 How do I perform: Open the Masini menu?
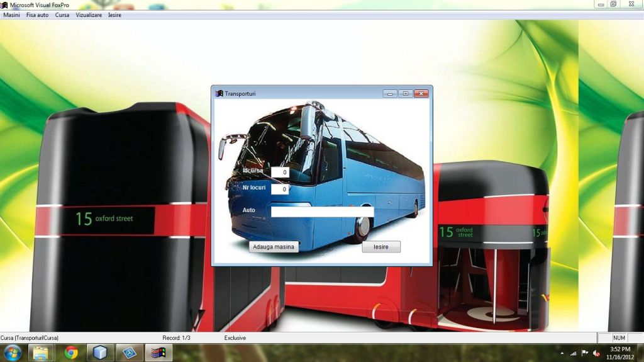11,14
